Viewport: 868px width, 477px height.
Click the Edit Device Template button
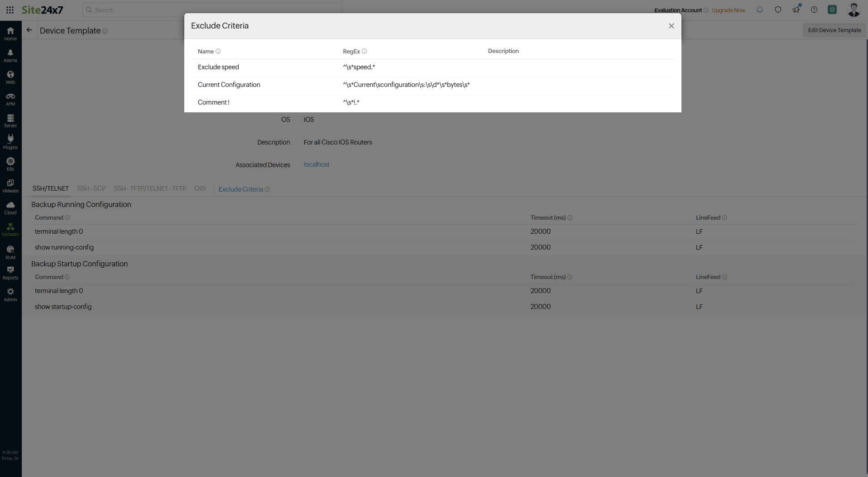pyautogui.click(x=834, y=30)
